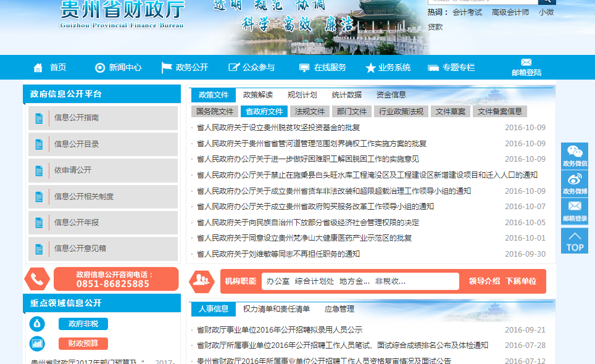Image resolution: width=595 pixels, height=364 pixels.
Task: Click the 财政预算 orange button
Action: 83,344
